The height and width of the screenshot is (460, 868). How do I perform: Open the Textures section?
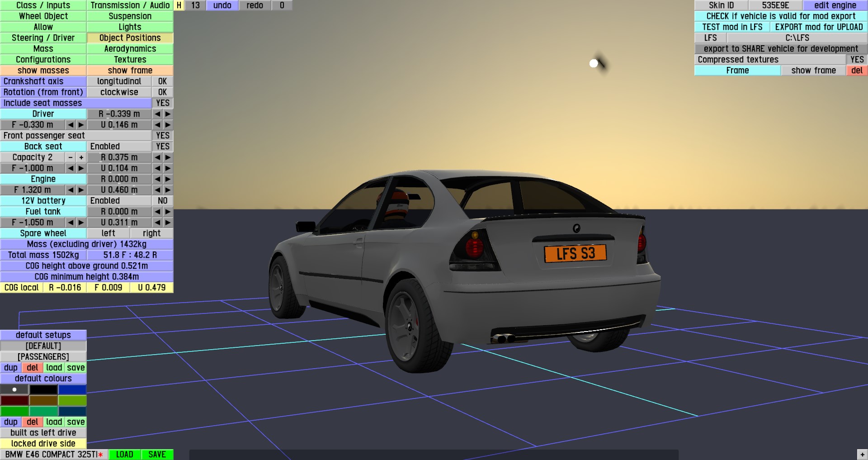130,60
